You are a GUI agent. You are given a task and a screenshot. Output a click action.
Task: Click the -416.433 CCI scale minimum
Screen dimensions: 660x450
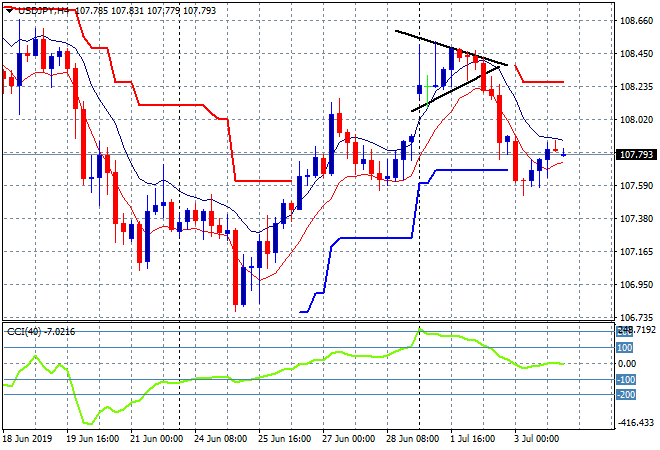(637, 423)
